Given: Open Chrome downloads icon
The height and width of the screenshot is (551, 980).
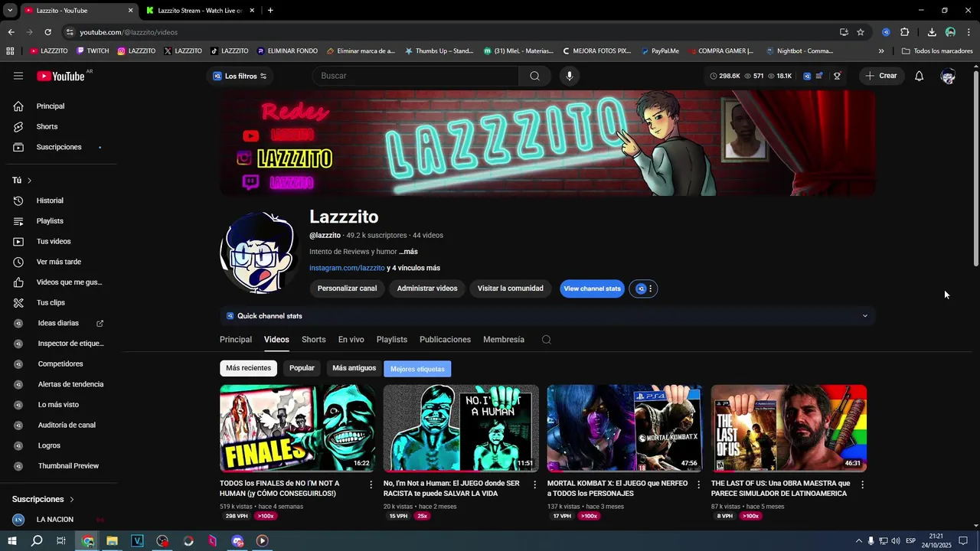Looking at the screenshot, I should [931, 32].
